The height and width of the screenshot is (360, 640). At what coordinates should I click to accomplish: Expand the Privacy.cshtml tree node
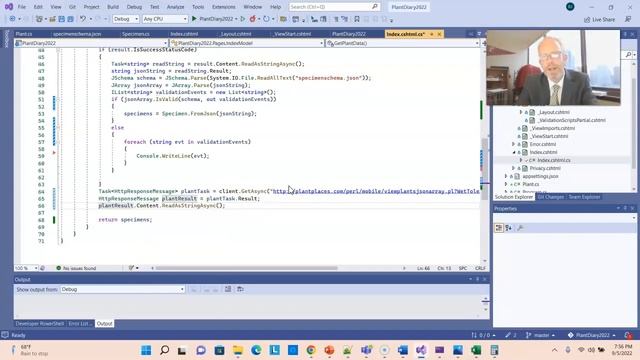[513, 168]
